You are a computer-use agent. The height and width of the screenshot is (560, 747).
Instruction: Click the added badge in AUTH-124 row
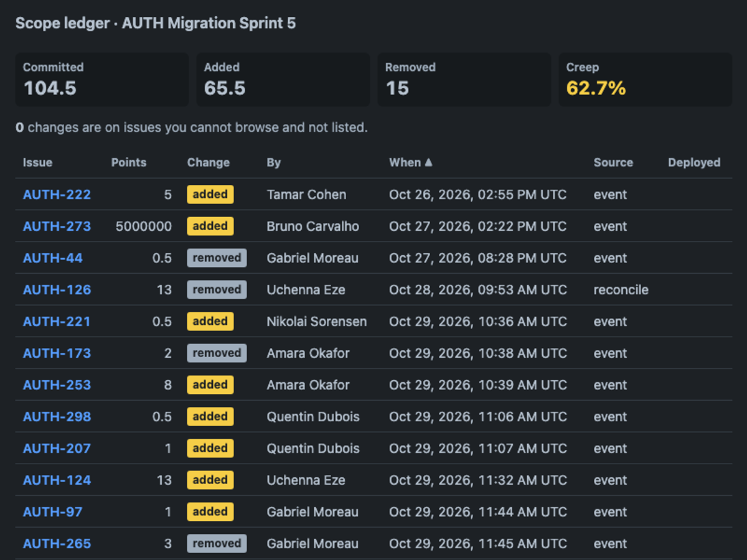click(x=210, y=480)
